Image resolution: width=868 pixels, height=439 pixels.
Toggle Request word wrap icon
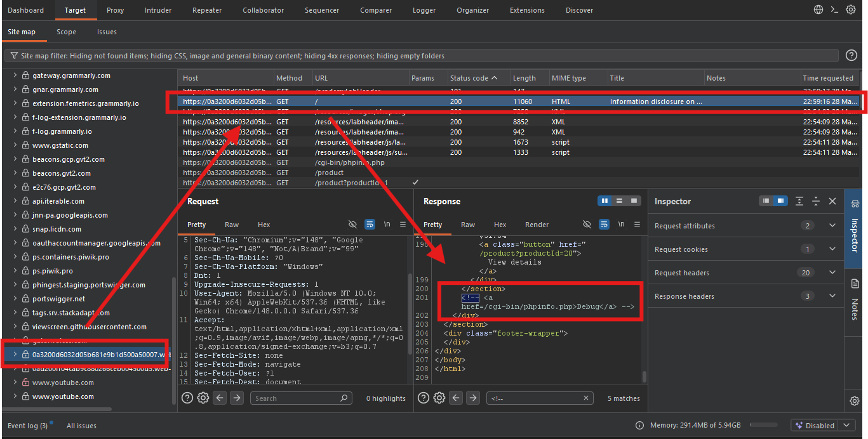[x=370, y=225]
